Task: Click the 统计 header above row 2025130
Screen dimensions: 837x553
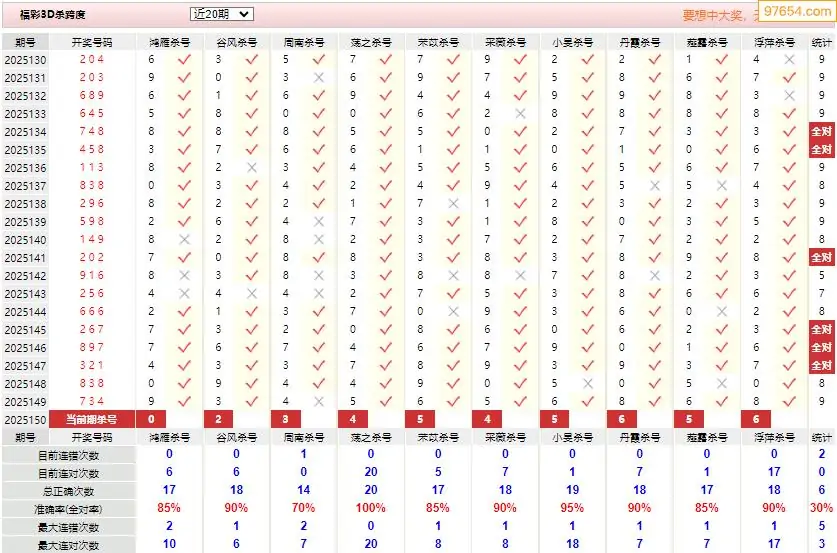Action: 822,42
